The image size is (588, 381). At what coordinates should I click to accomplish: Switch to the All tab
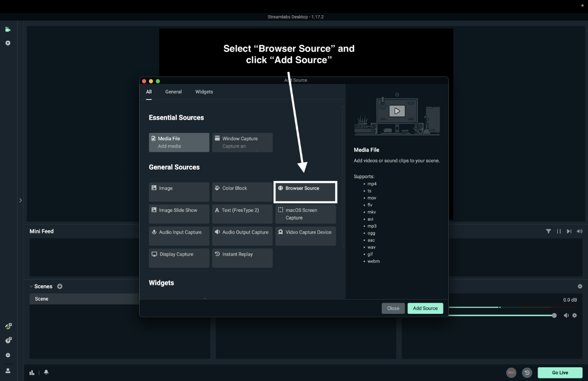[x=149, y=92]
